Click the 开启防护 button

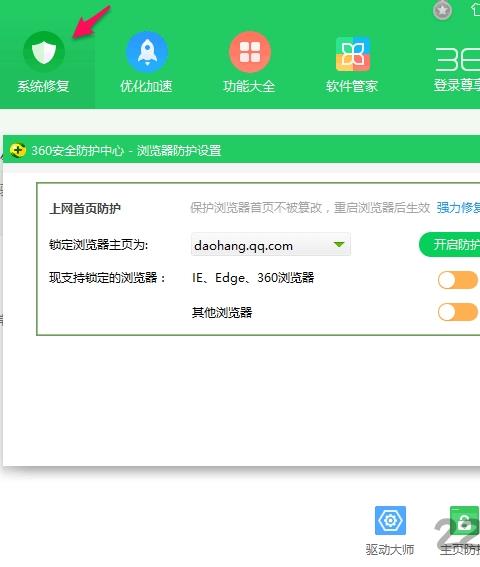tap(450, 245)
